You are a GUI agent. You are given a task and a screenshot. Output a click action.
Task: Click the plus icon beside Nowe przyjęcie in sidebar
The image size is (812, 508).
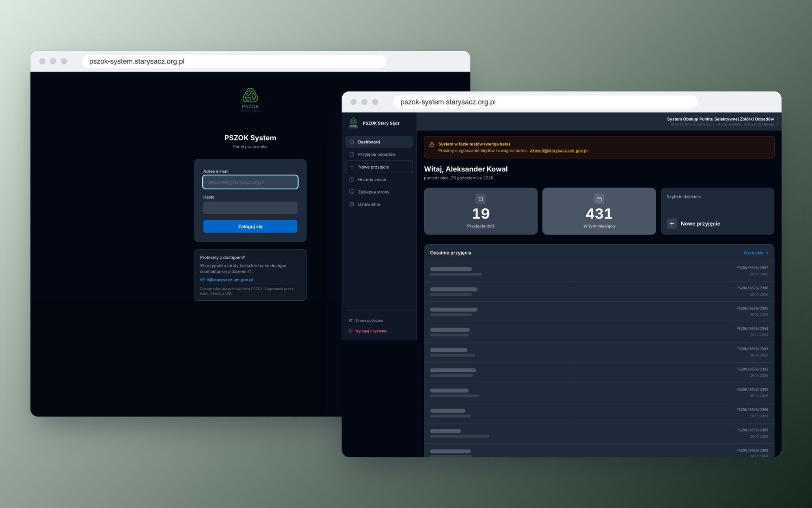(352, 167)
